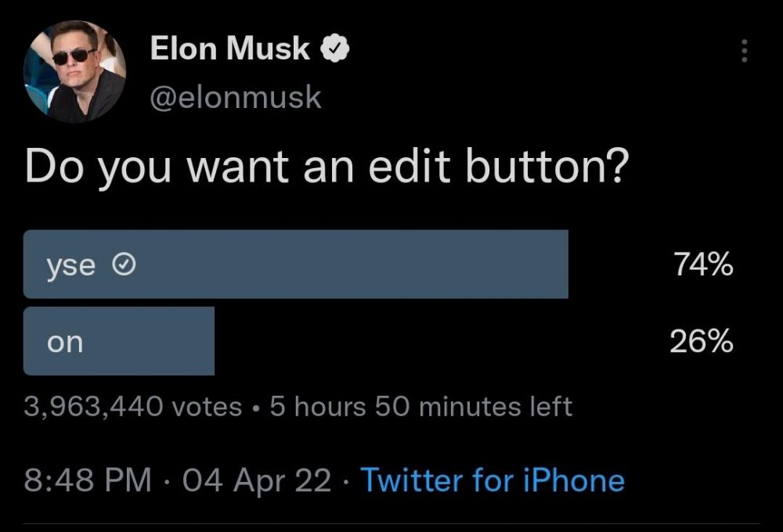This screenshot has height=532, width=783.
Task: Click the checkmark on the 'yse' poll option
Action: (124, 264)
